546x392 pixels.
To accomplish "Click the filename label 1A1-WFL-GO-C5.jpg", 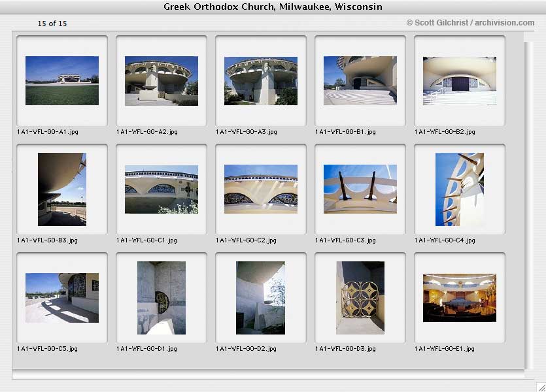I will [47, 349].
